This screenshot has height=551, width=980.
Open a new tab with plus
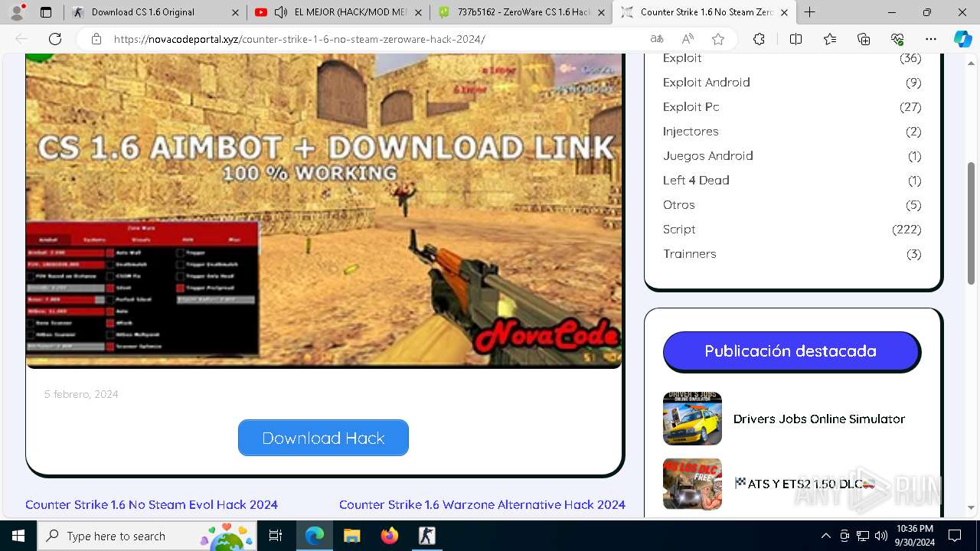pyautogui.click(x=810, y=12)
